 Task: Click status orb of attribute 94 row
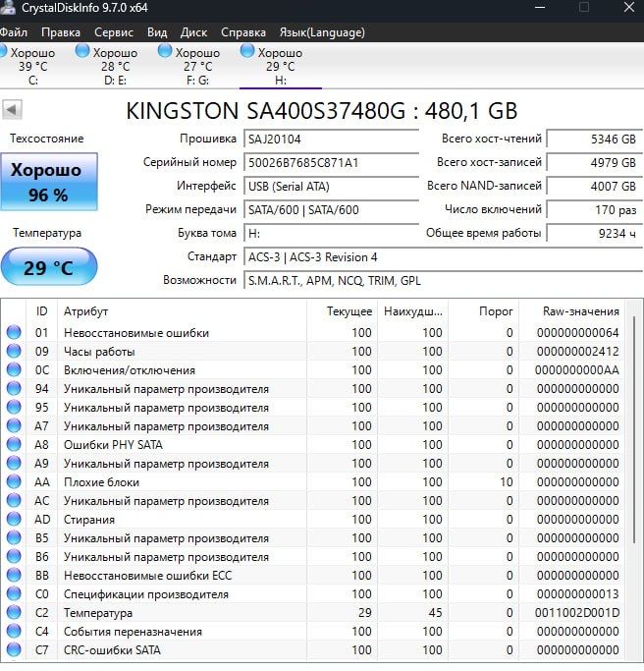tap(14, 389)
